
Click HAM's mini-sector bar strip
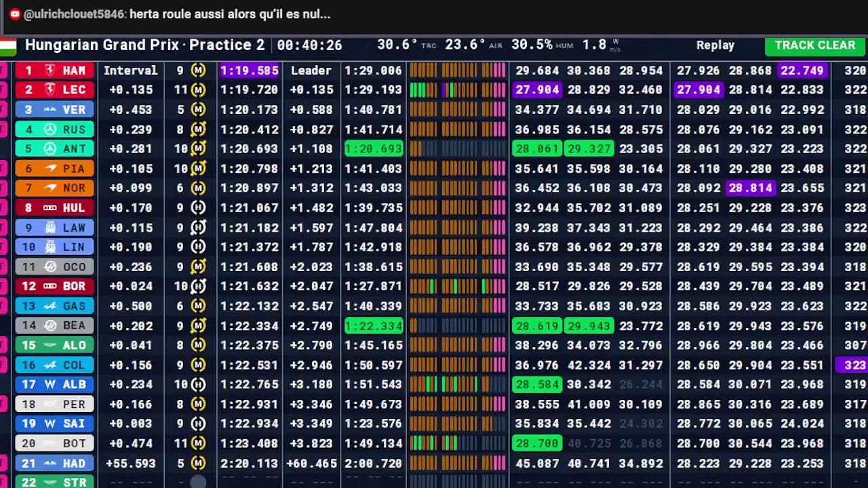(458, 70)
